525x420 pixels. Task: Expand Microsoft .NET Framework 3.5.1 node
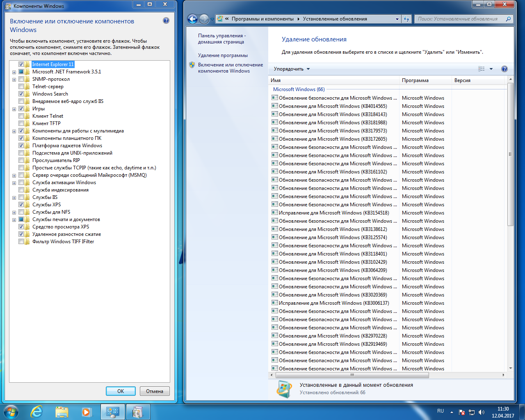(14, 72)
